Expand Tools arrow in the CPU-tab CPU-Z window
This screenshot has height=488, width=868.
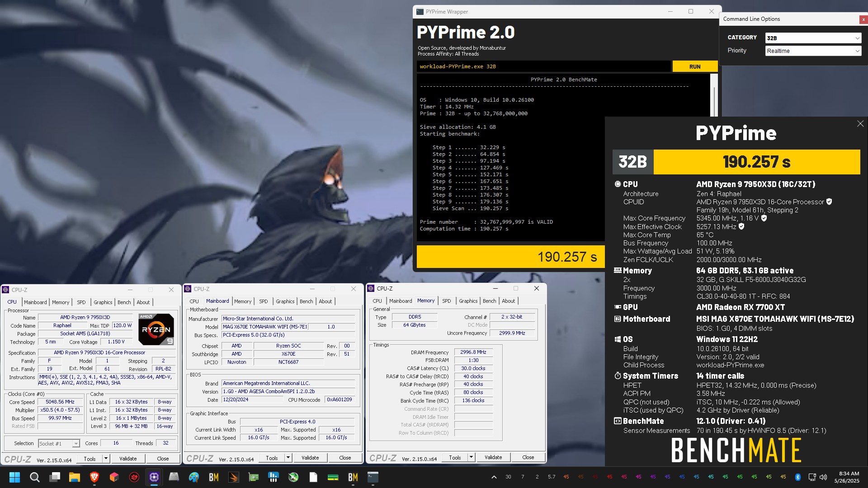click(106, 459)
